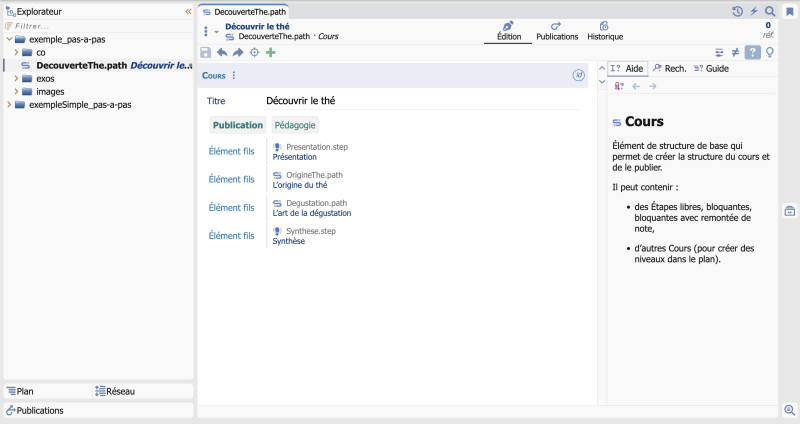Click the green plus add icon

point(271,53)
